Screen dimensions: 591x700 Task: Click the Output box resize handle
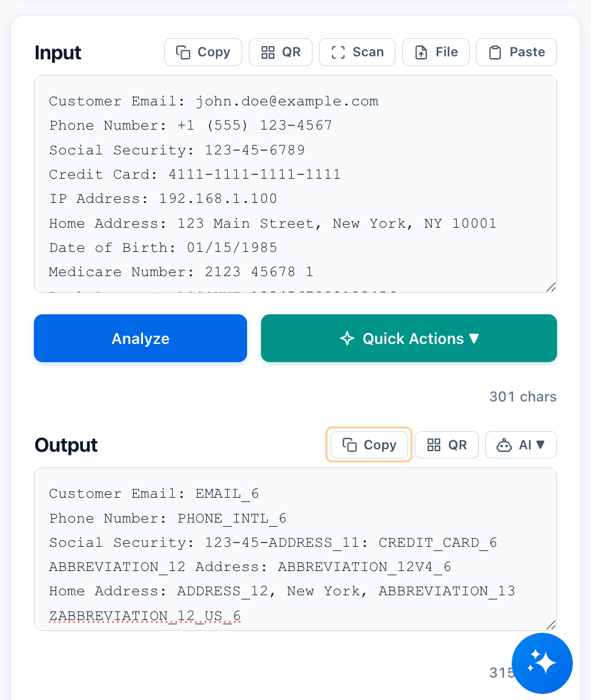(x=550, y=626)
